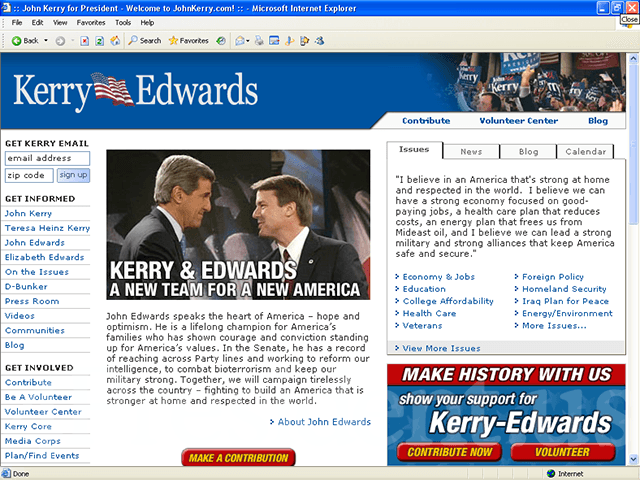Open the Kerry Core link

coord(28,427)
